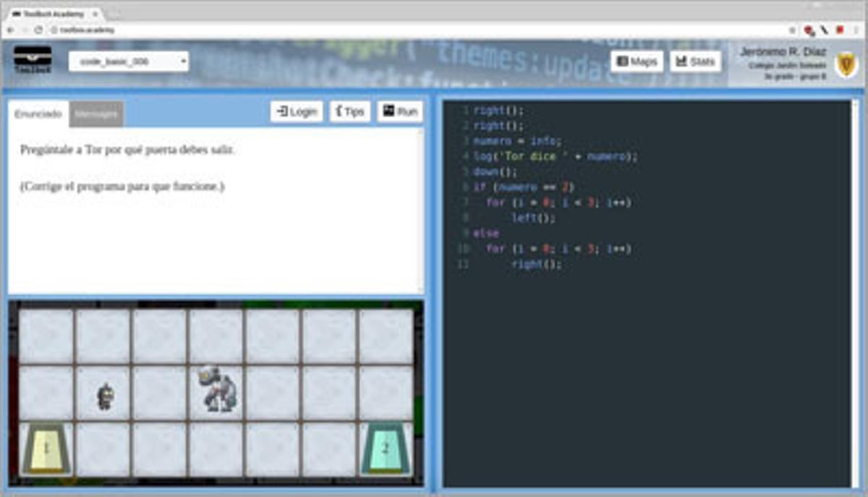Image resolution: width=868 pixels, height=497 pixels.
Task: Open the Tips button
Action: point(350,111)
